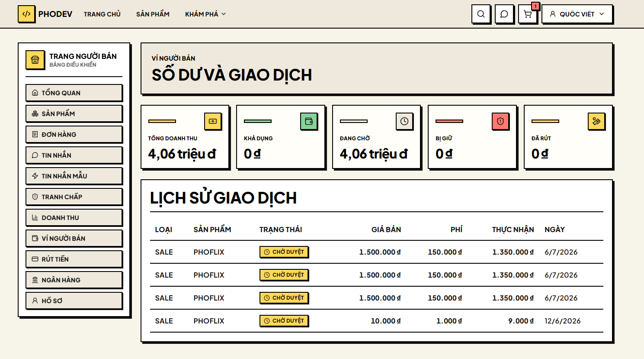Click the Loại column header

click(163, 230)
